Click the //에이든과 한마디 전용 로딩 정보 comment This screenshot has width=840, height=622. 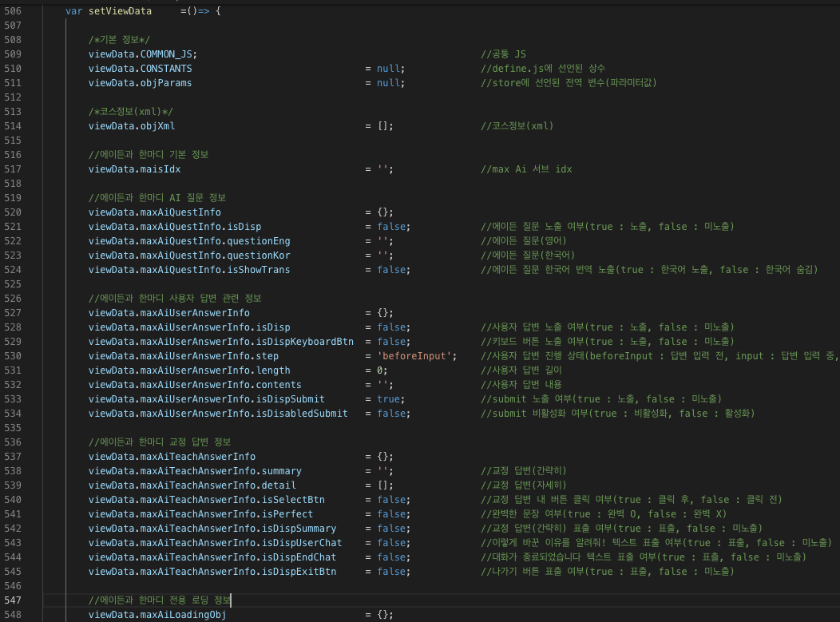pyautogui.click(x=160, y=600)
